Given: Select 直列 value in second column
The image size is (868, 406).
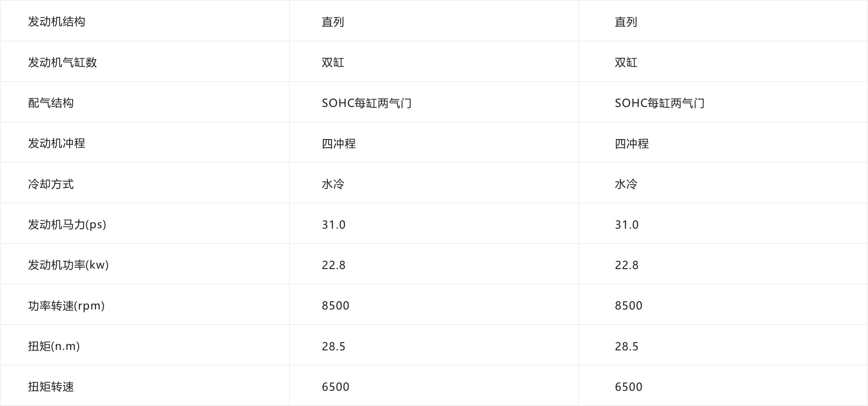Looking at the screenshot, I should point(333,22).
